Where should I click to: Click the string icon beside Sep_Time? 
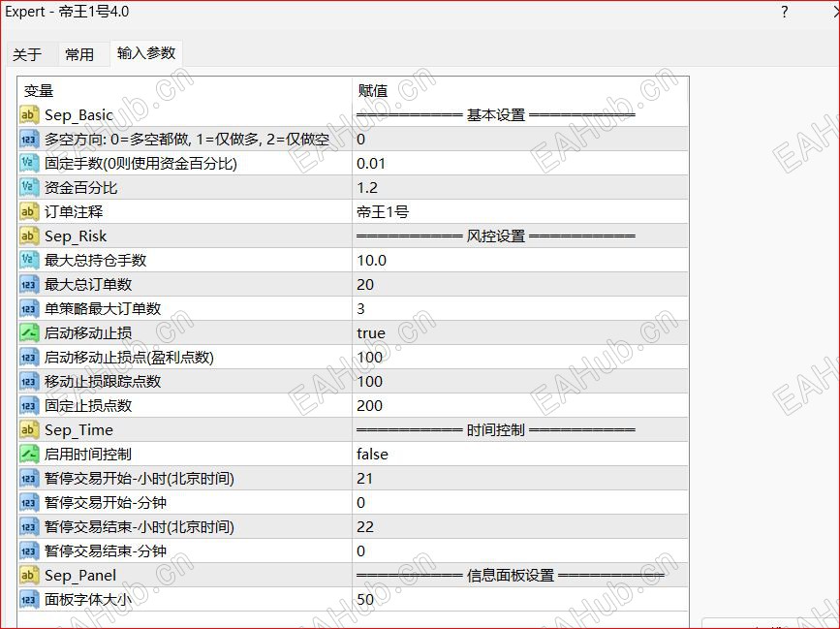click(29, 429)
